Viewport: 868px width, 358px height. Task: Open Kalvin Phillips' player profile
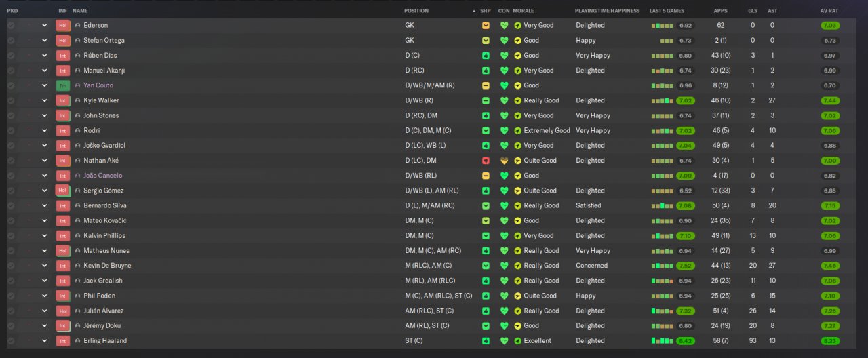coord(104,236)
